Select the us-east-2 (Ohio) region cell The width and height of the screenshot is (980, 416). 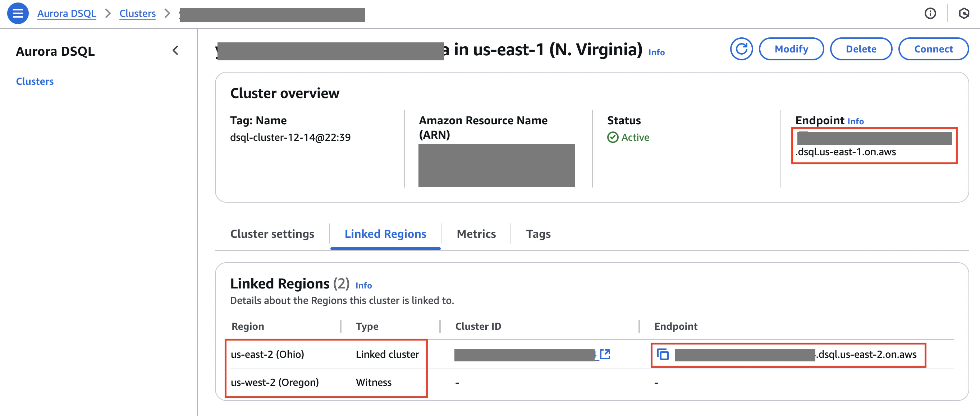click(x=267, y=355)
